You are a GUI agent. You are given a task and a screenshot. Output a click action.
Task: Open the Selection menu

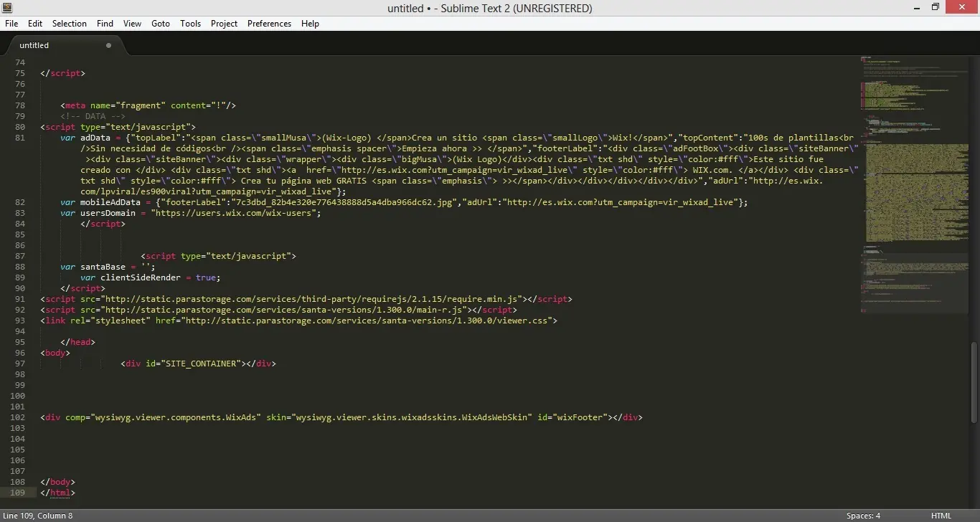pos(70,24)
